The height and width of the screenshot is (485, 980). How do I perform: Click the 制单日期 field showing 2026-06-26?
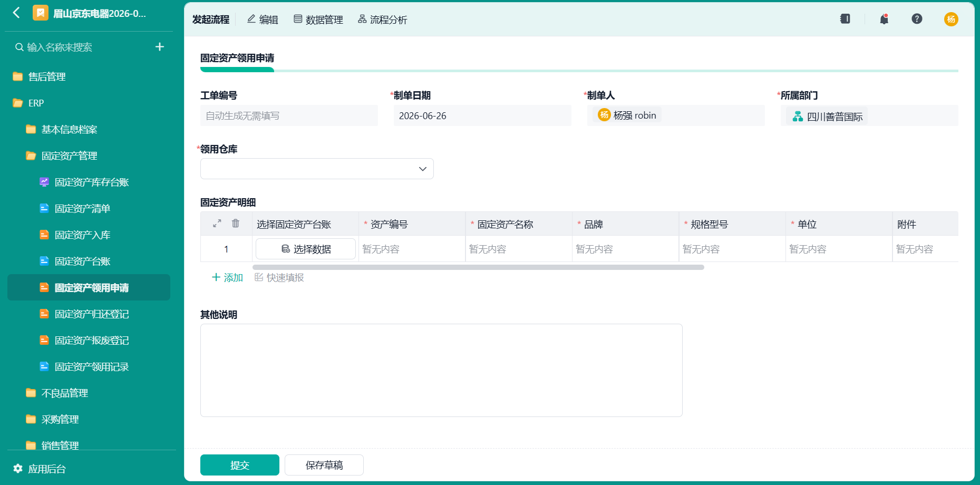(x=482, y=115)
